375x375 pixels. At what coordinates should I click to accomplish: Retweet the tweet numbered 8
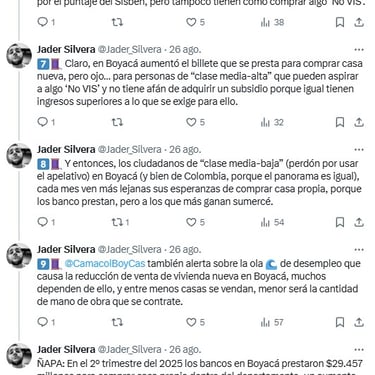click(121, 222)
